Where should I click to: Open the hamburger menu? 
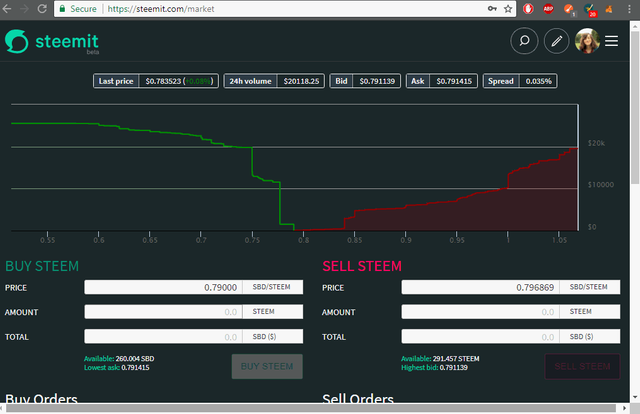[x=611, y=41]
